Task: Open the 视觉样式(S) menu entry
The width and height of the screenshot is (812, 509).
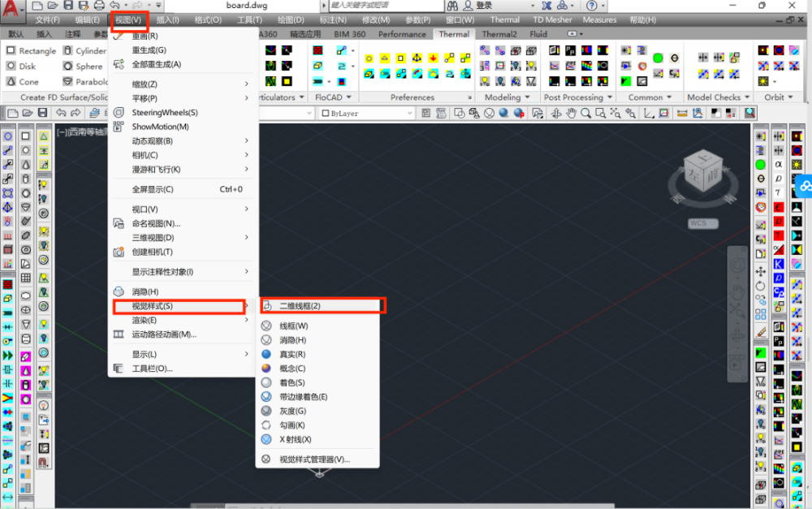Action: pos(179,306)
